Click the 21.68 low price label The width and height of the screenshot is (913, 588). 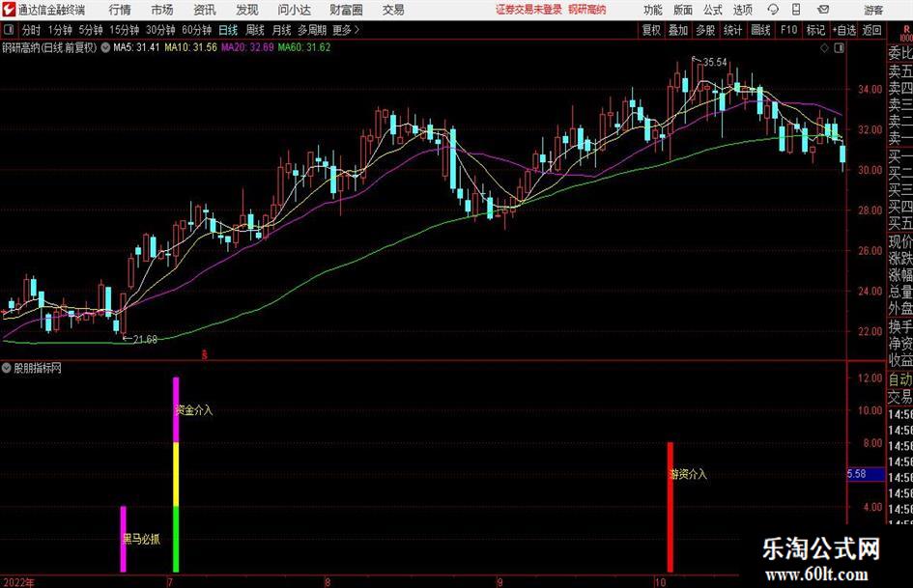tap(145, 339)
